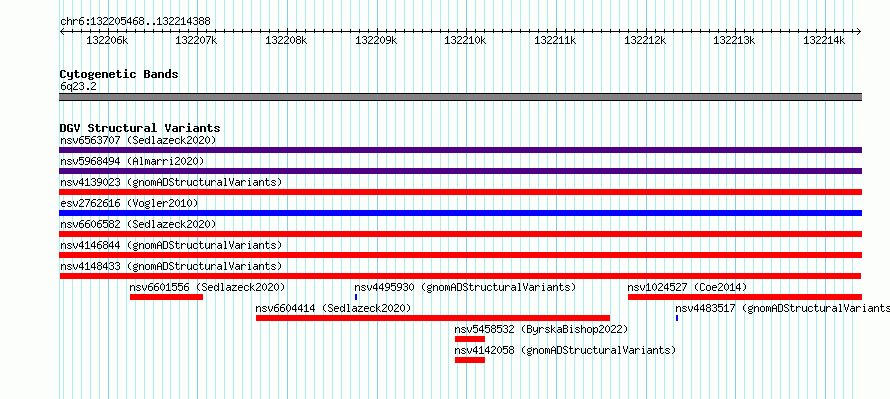Click the 132212k ruler tick label
The height and width of the screenshot is (399, 890).
tap(645, 40)
